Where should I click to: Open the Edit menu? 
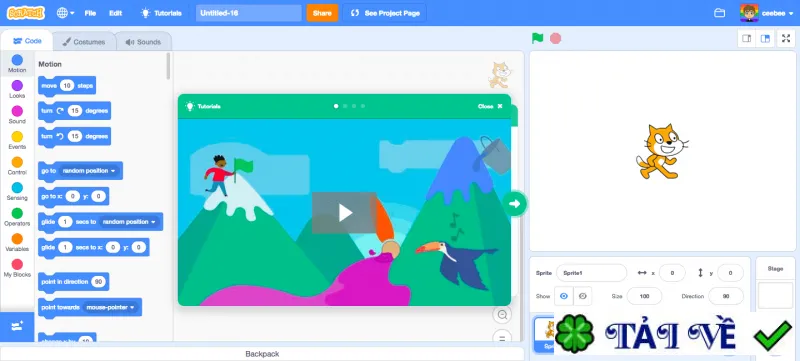115,13
